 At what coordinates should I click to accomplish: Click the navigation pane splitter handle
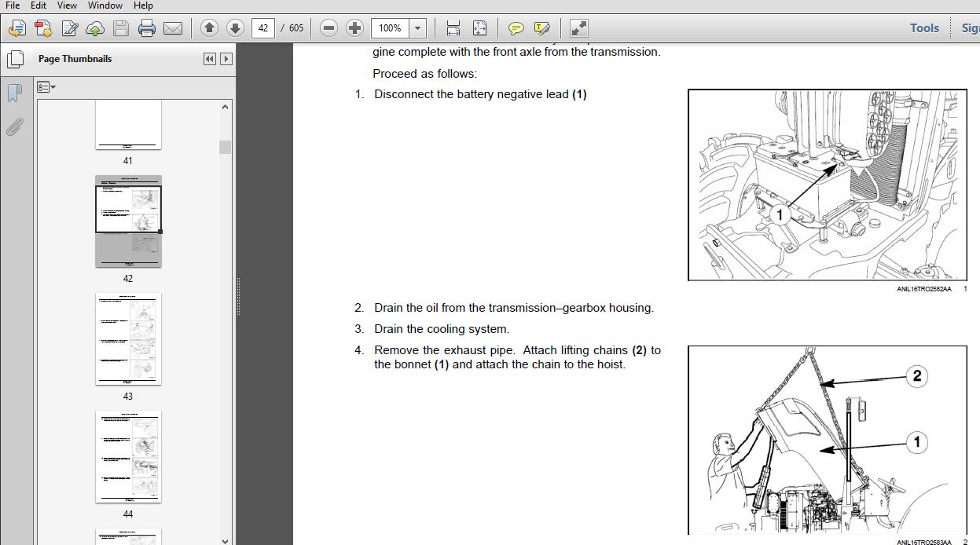238,297
